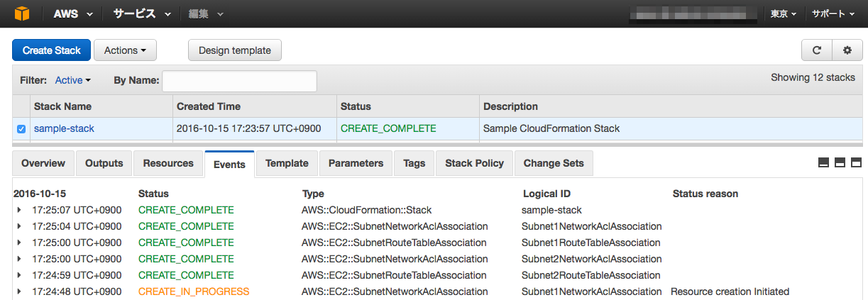Select the Events tab

pyautogui.click(x=229, y=164)
